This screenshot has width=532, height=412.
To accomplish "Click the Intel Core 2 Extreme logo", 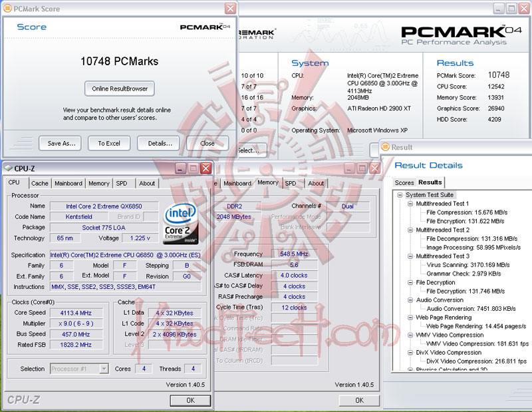I will coord(181,224).
